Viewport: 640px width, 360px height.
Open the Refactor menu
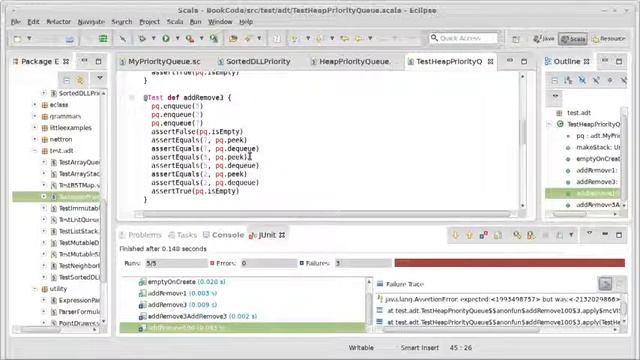58,22
